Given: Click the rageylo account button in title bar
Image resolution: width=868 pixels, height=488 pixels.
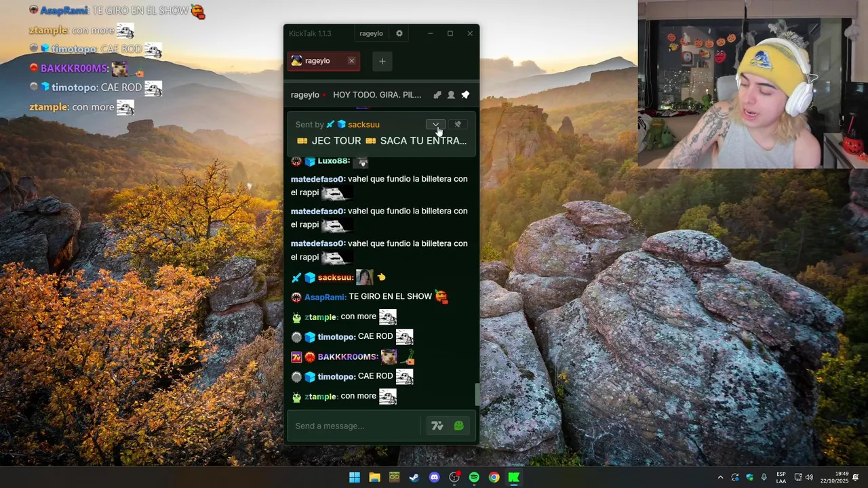Looking at the screenshot, I should click(371, 33).
